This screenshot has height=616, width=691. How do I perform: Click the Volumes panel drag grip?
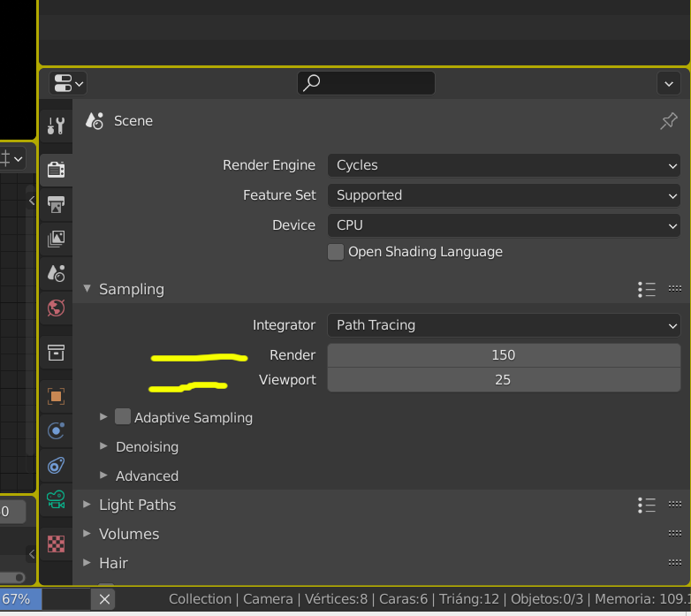pos(675,533)
